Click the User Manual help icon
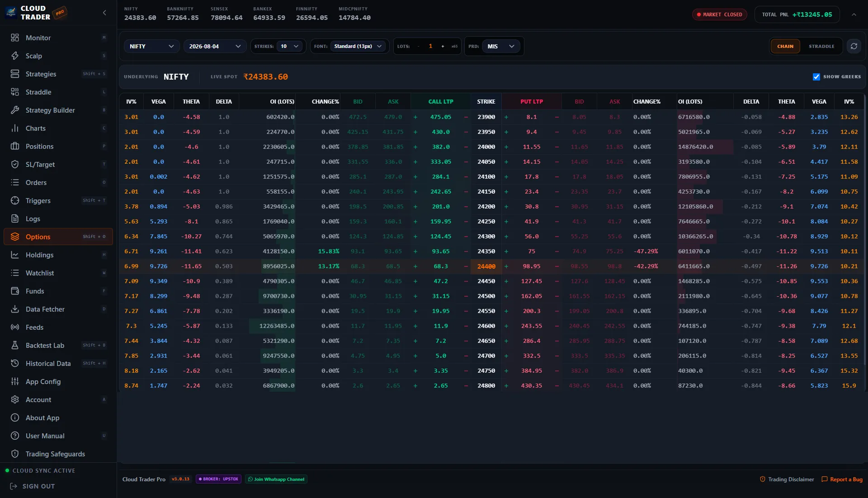Viewport: 868px width, 498px height. pos(15,436)
